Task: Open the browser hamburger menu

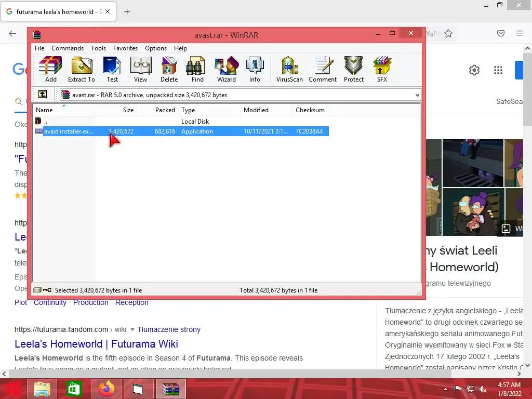Action: coord(520,33)
